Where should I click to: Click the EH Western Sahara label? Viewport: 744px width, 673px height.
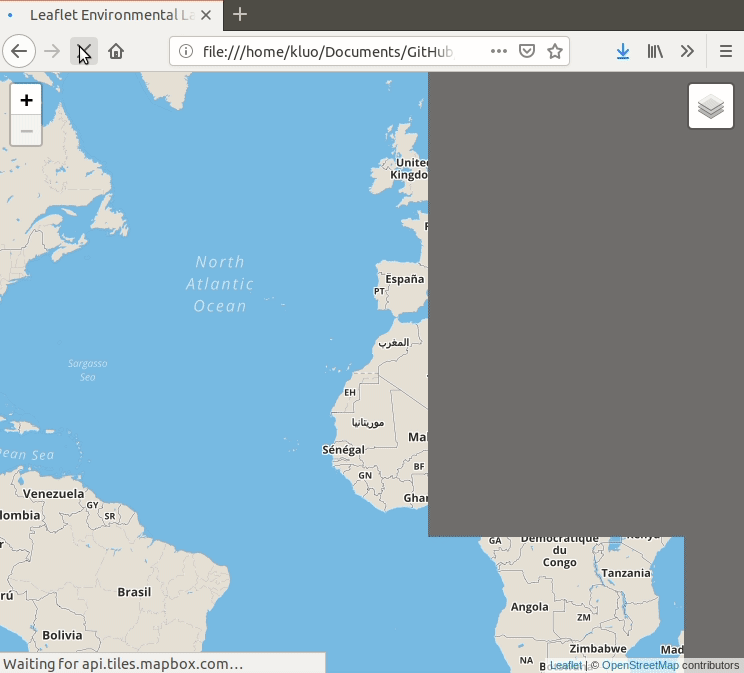click(x=350, y=393)
